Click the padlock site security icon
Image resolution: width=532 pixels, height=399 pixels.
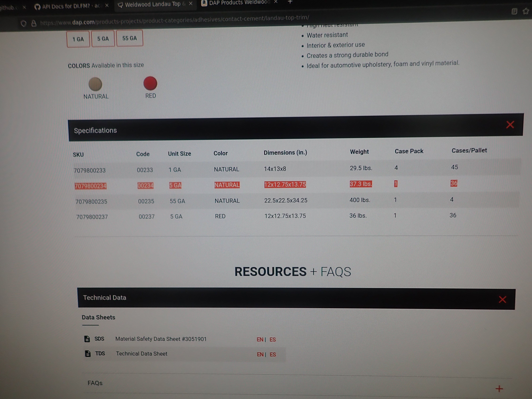point(34,23)
